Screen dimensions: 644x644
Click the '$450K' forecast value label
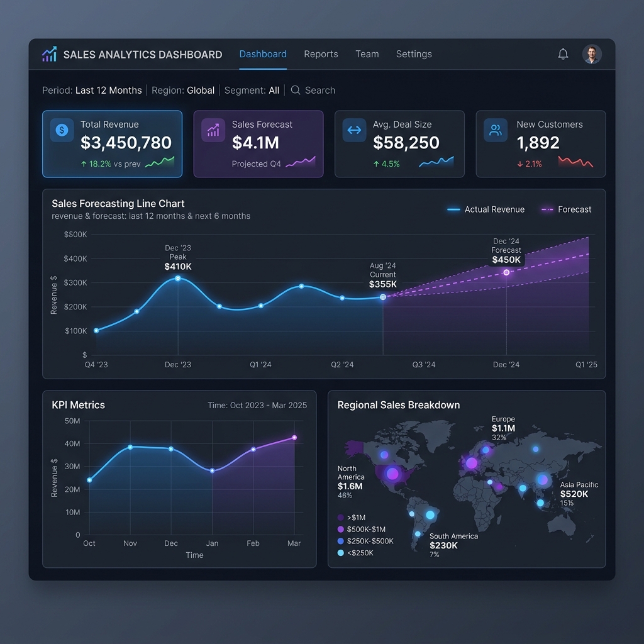point(506,260)
